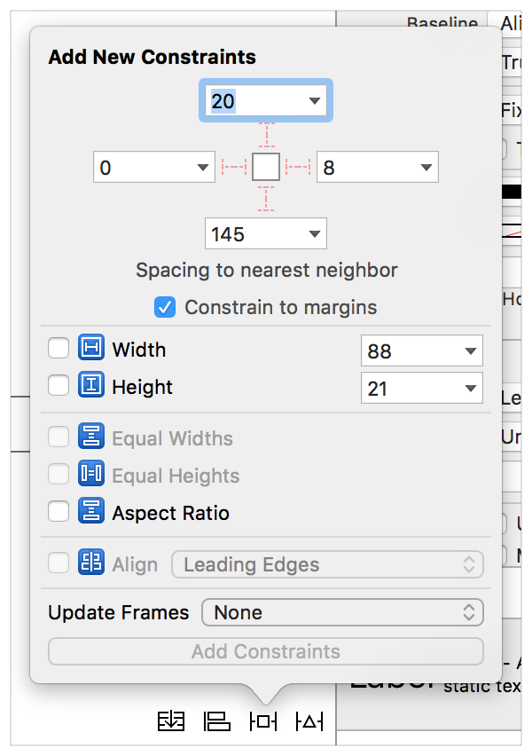Click the Baseline item at top right
The width and height of the screenshot is (532, 756).
[442, 24]
